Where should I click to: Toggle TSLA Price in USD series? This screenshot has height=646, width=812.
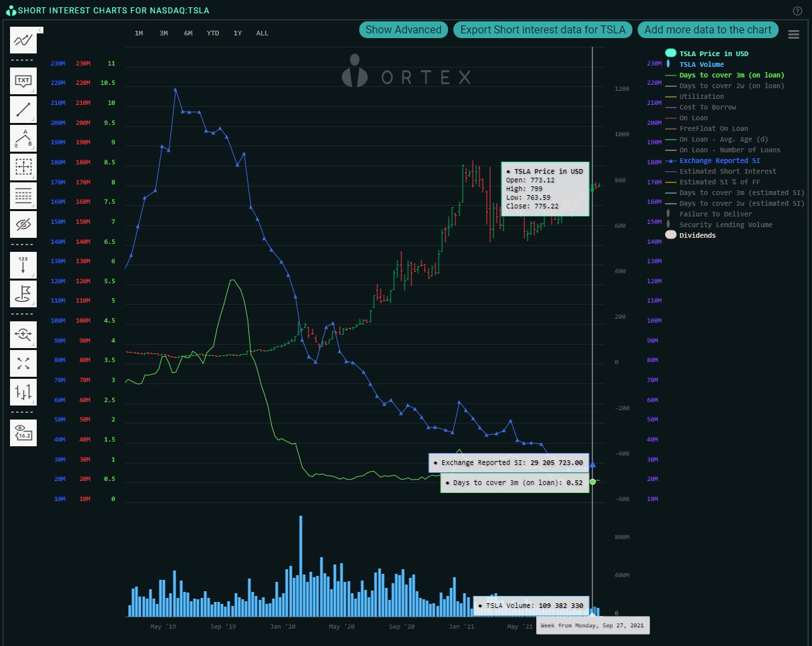point(707,53)
